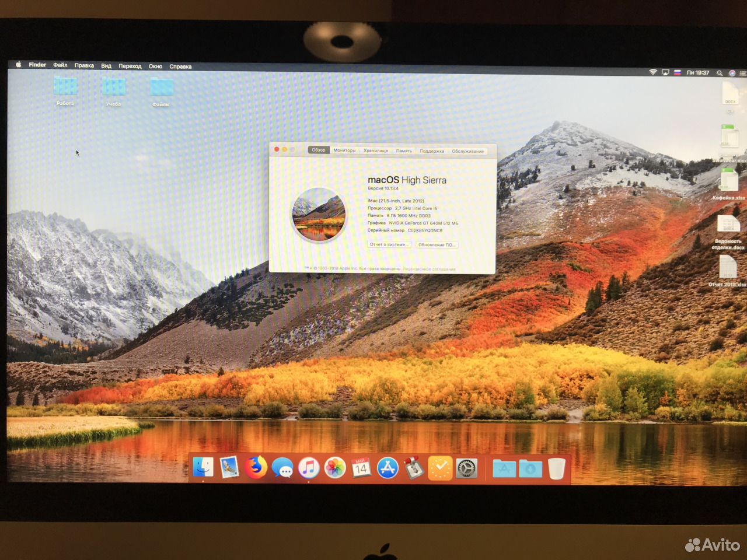Switch to the Мониторы tab
The width and height of the screenshot is (747, 560).
tap(344, 150)
